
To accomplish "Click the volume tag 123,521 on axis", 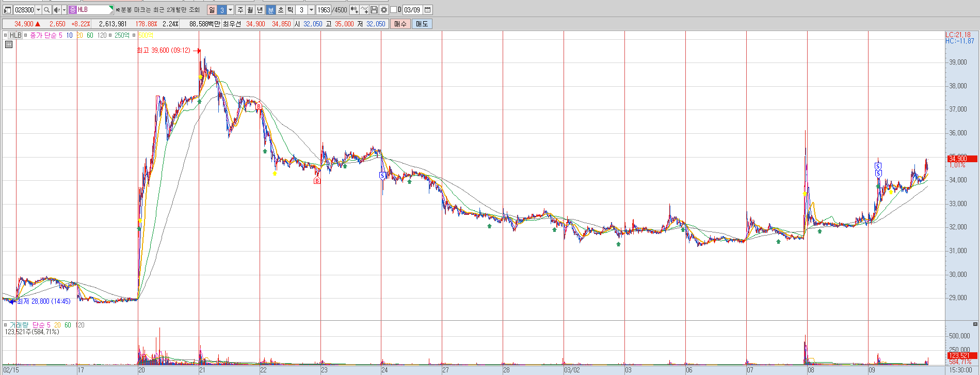I will pyautogui.click(x=962, y=355).
